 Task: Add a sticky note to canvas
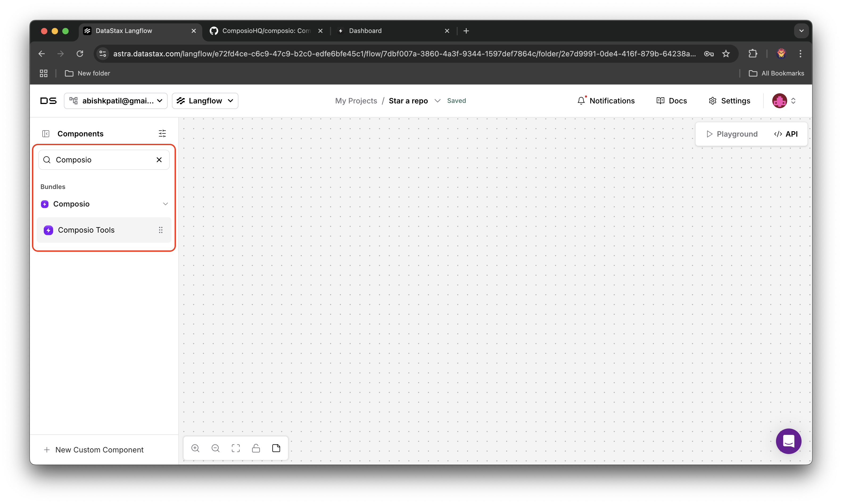(x=276, y=448)
